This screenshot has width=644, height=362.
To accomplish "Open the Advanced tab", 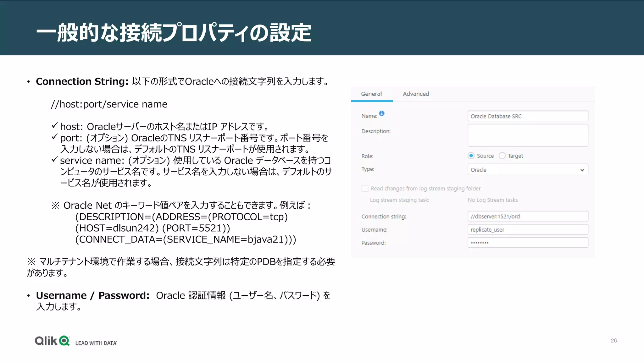I will (x=416, y=94).
